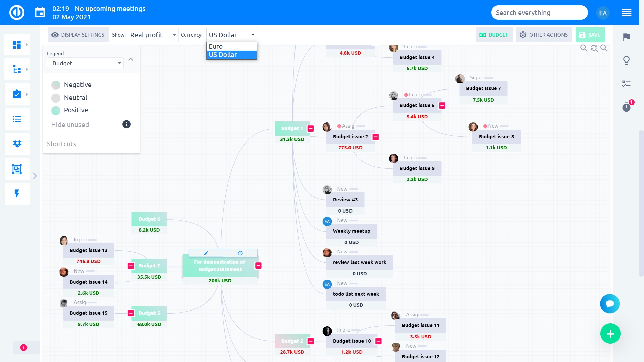644x362 pixels.
Task: Click the Search everything input field
Action: click(x=540, y=12)
